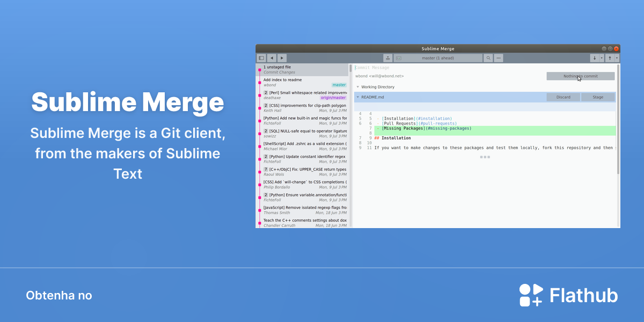Select the 1 unstaged file entry
Viewport: 644px width, 322px height.
click(303, 70)
